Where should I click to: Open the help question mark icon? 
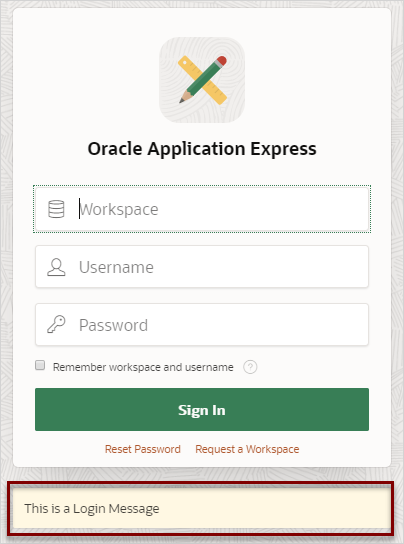click(x=250, y=367)
